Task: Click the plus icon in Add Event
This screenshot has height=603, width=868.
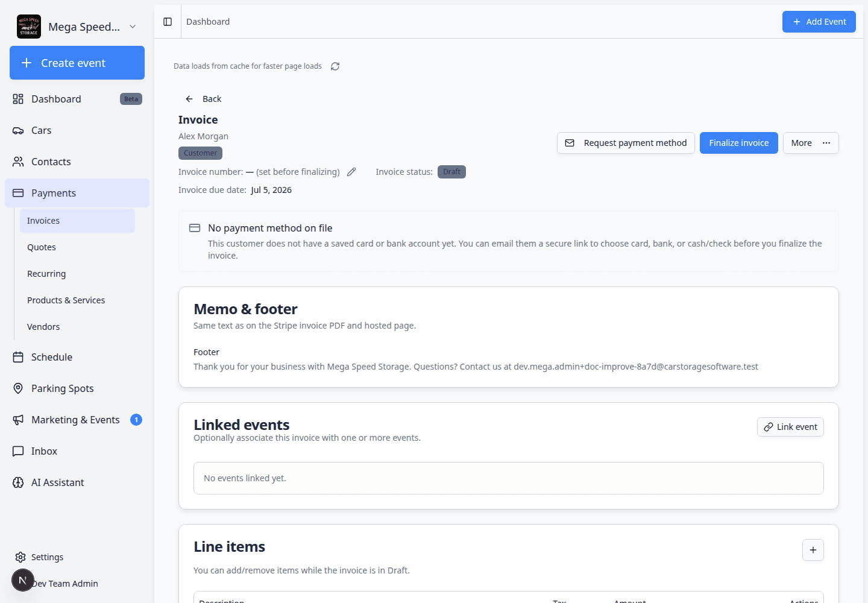Action: coord(797,22)
